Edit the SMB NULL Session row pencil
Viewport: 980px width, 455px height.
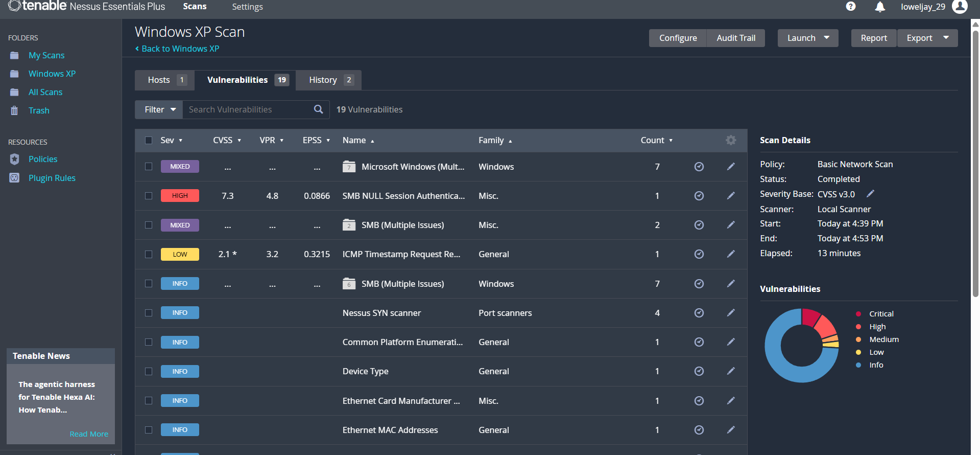(x=731, y=195)
